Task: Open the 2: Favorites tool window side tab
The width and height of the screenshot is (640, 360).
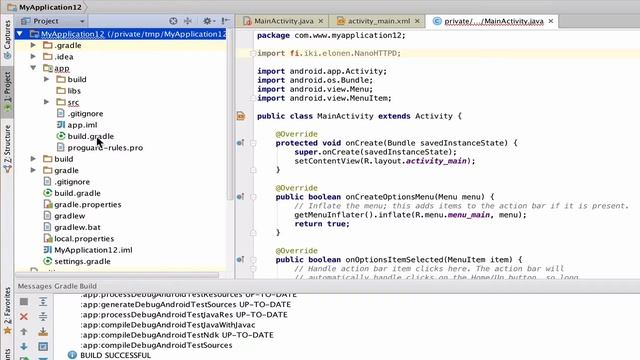Action: click(7, 311)
